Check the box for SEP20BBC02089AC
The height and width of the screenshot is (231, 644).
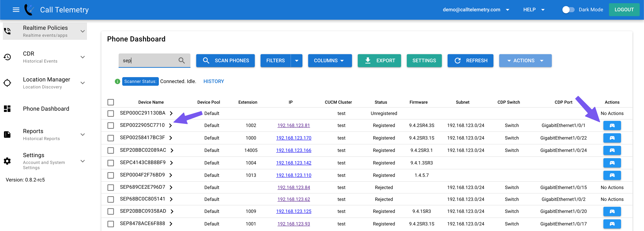(x=111, y=150)
